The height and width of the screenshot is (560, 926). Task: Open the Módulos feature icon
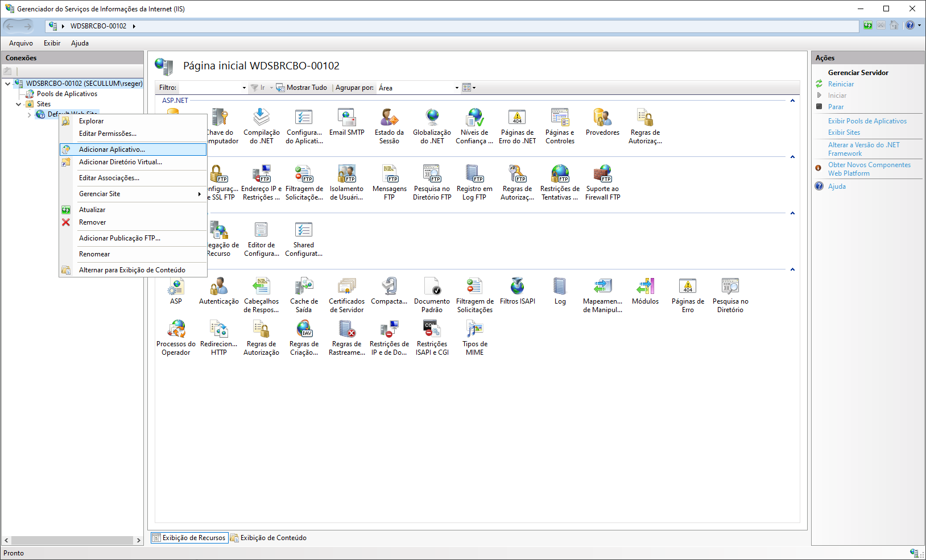pyautogui.click(x=645, y=291)
